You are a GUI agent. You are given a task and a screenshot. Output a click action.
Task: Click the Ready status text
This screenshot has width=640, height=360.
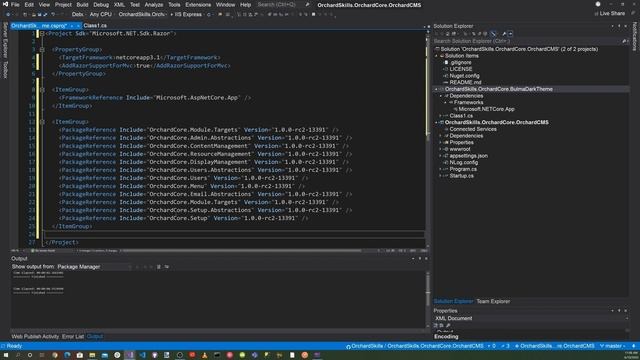pyautogui.click(x=14, y=346)
